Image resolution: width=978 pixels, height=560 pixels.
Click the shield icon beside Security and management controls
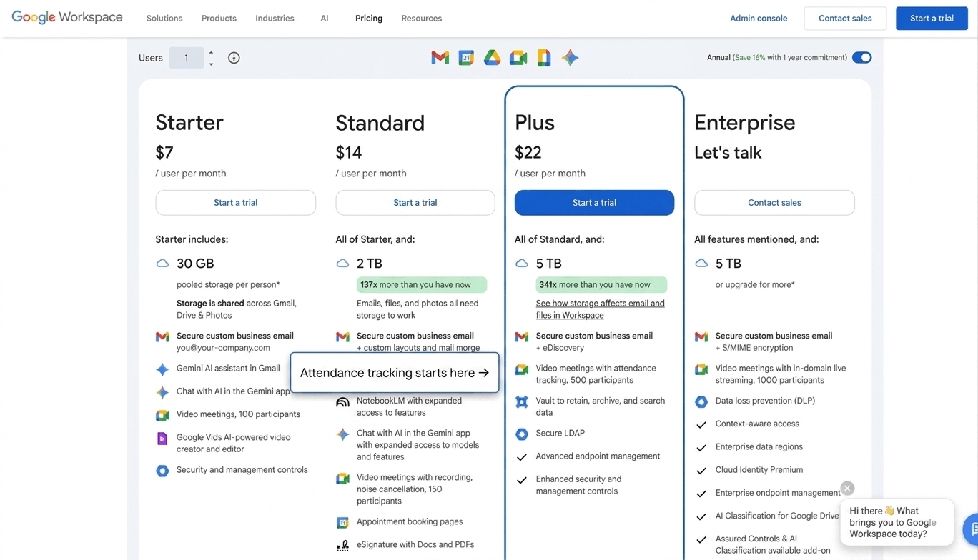[x=162, y=471]
